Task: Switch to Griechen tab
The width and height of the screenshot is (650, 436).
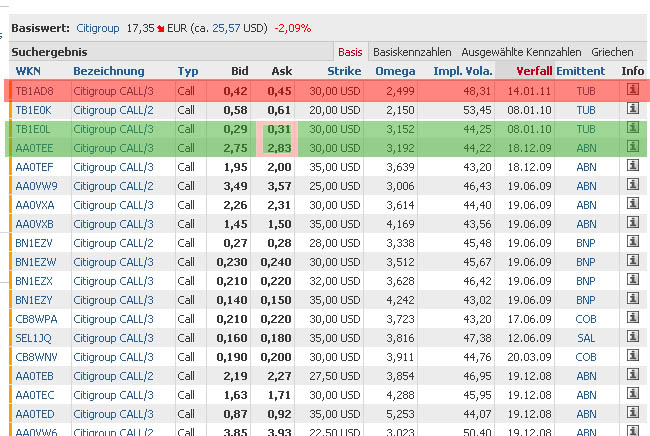Action: click(612, 52)
